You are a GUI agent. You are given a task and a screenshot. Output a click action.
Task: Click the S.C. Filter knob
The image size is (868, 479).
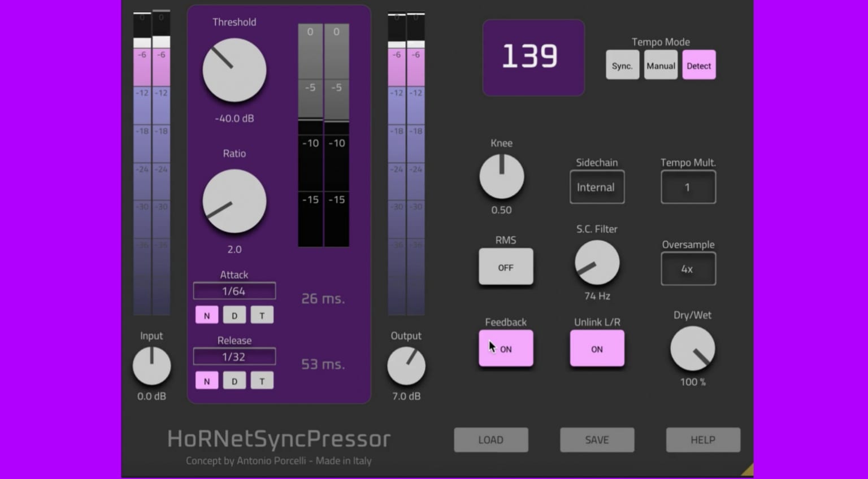pos(597,263)
